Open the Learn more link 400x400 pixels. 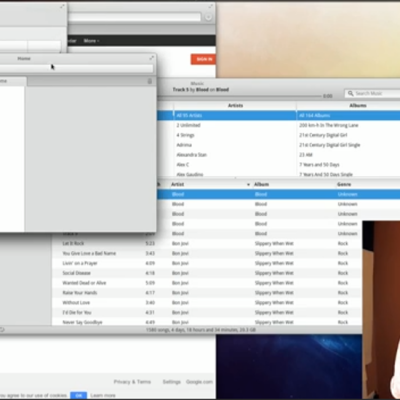pos(103,395)
